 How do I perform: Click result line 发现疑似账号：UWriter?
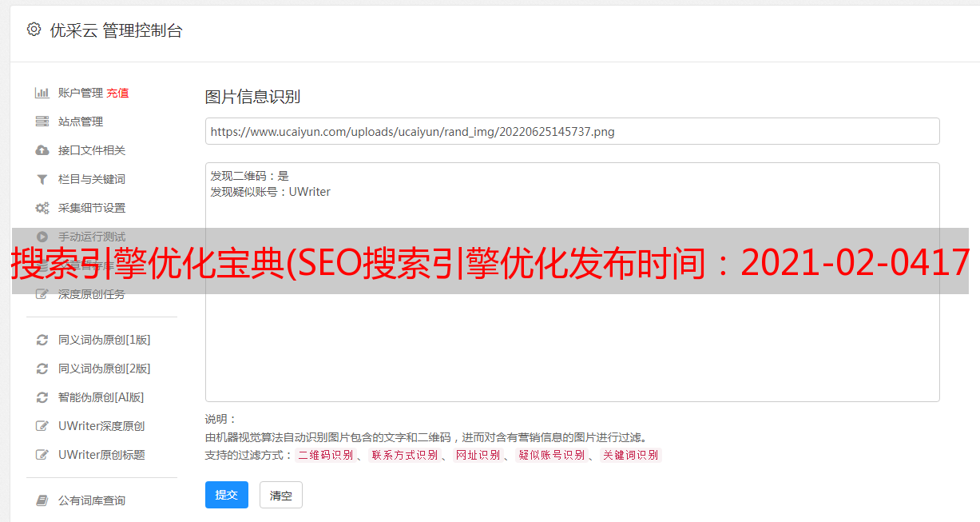pyautogui.click(x=271, y=192)
